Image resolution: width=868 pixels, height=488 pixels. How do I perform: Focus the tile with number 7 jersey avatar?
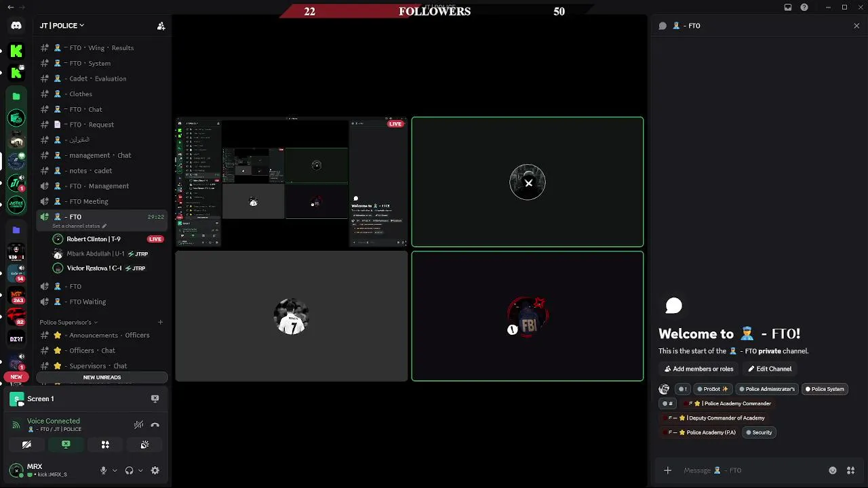292,317
